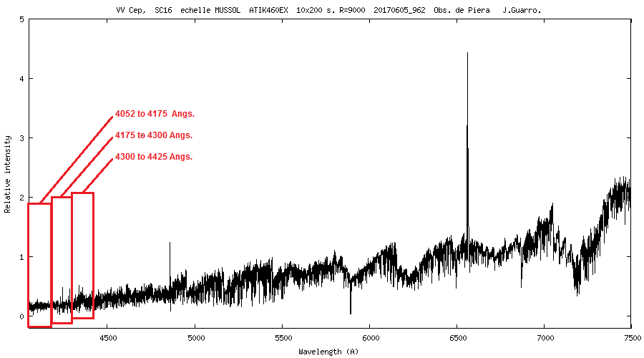Click the y-axis tick label 3
644x358 pixels.
coord(21,138)
